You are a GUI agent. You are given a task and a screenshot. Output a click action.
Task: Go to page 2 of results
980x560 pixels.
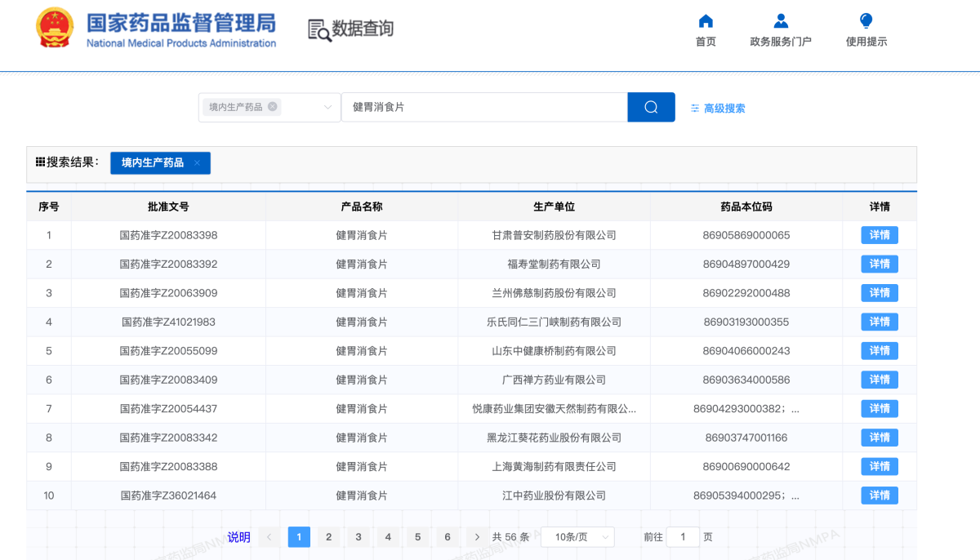coord(328,537)
